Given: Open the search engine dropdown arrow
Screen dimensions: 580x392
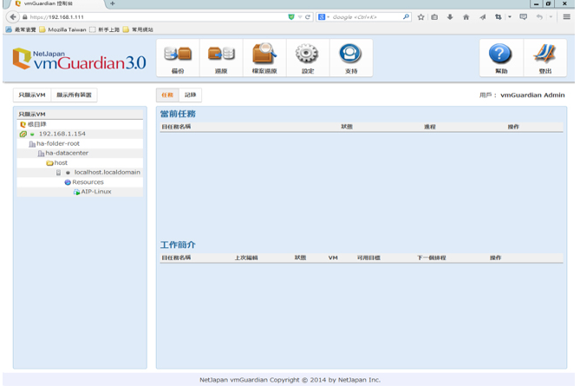Looking at the screenshot, I should click(328, 17).
